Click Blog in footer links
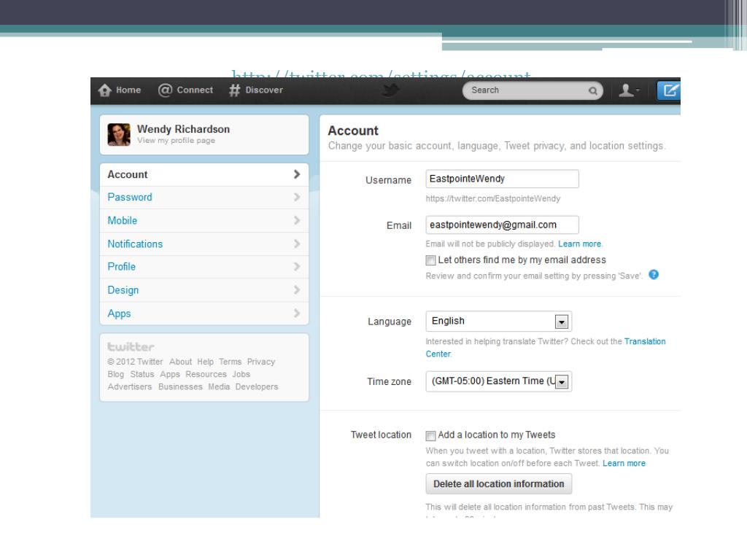The width and height of the screenshot is (747, 560). (x=116, y=374)
